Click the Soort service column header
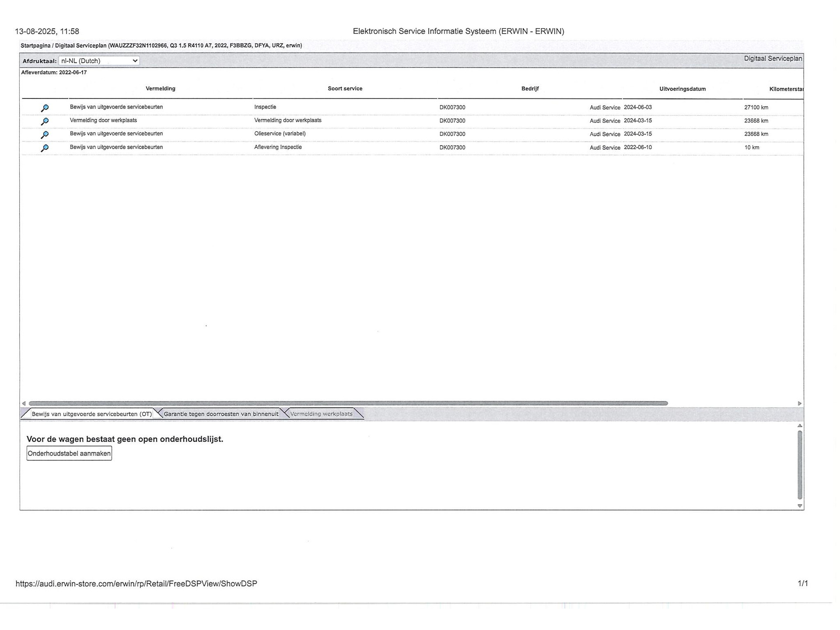The image size is (840, 630). 345,88
